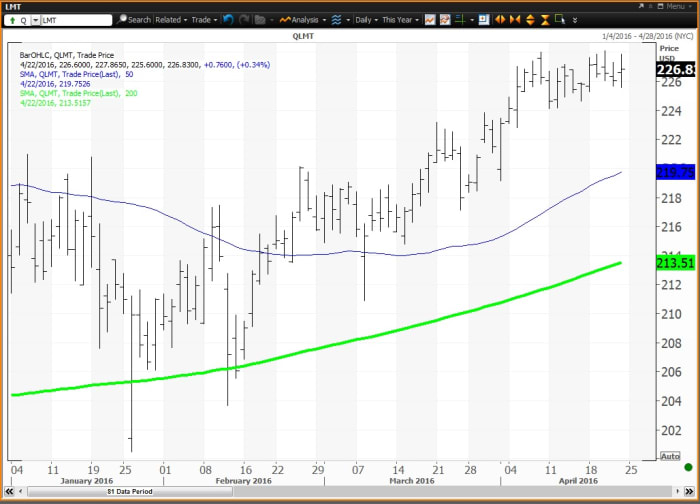Click the Price USD axis header

(x=669, y=54)
